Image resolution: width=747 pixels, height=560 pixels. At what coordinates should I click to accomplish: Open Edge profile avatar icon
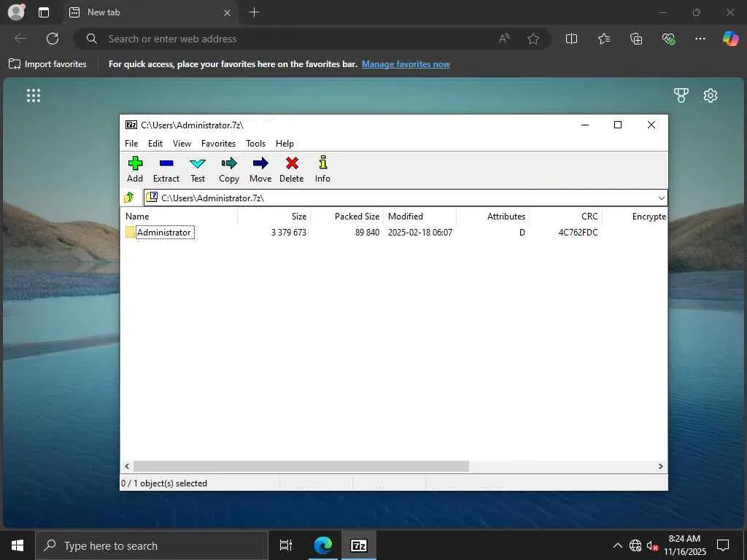(16, 12)
